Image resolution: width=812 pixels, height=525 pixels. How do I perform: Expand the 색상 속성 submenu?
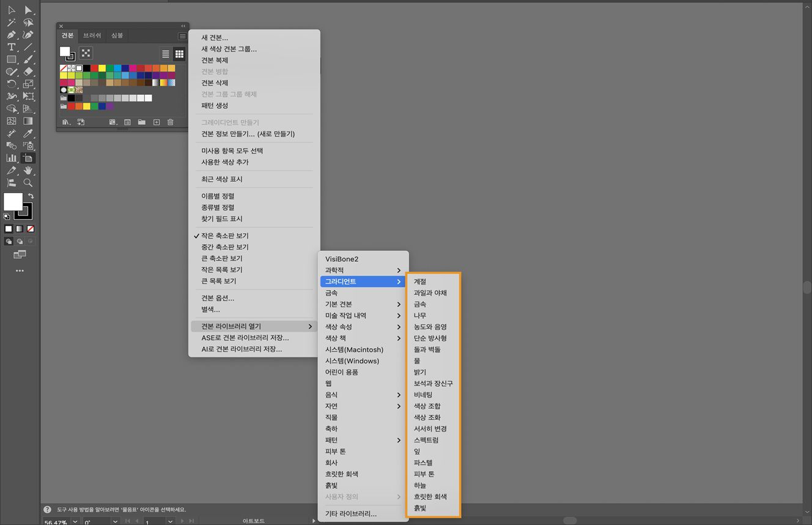363,327
